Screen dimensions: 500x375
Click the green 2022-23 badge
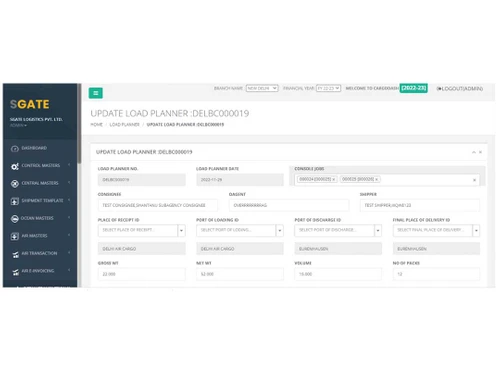click(413, 88)
